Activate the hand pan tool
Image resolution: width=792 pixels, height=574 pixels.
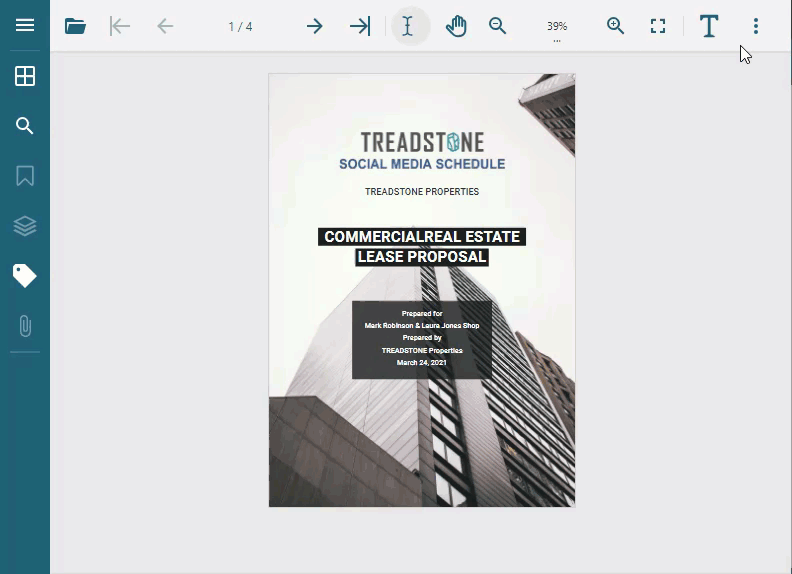[x=456, y=26]
